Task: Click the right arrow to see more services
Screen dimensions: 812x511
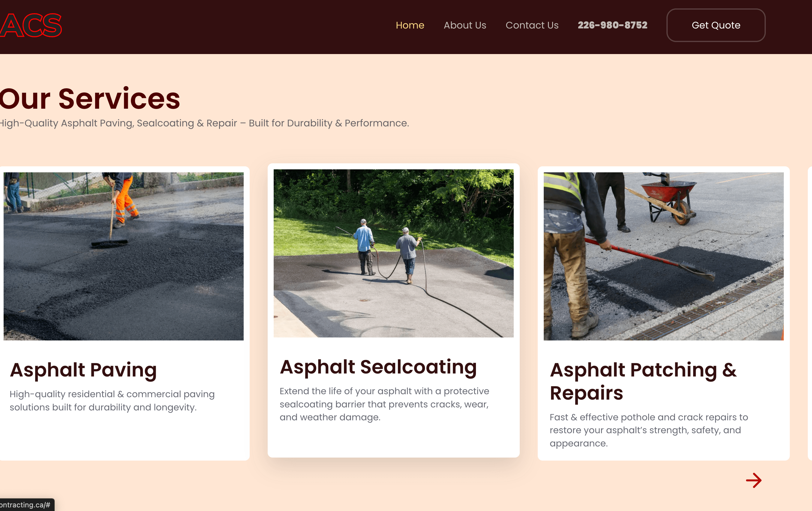Action: (x=755, y=481)
